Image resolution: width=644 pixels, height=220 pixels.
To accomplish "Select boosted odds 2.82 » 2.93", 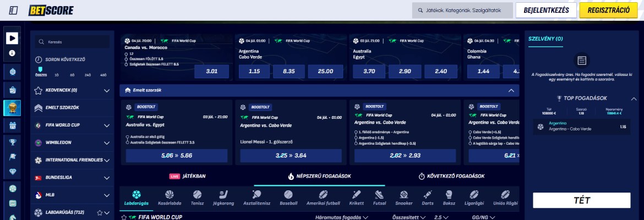I will click(405, 156).
